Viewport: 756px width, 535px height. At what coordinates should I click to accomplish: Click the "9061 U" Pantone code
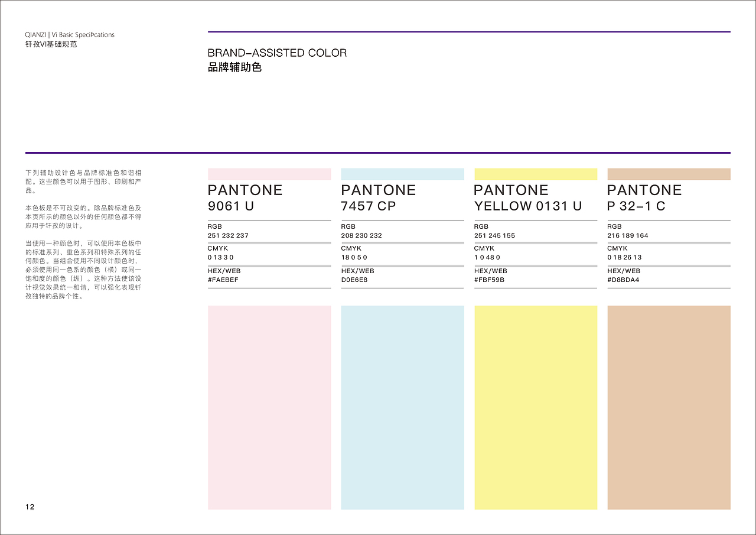(x=231, y=206)
